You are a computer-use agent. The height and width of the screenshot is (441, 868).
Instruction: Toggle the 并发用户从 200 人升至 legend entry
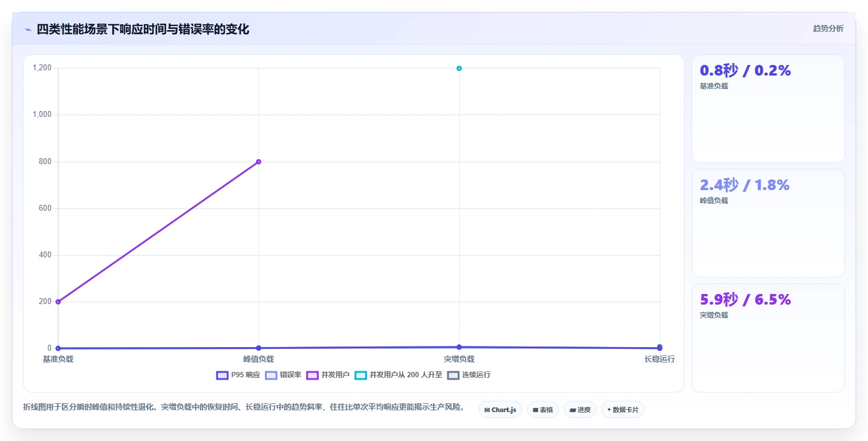point(398,375)
